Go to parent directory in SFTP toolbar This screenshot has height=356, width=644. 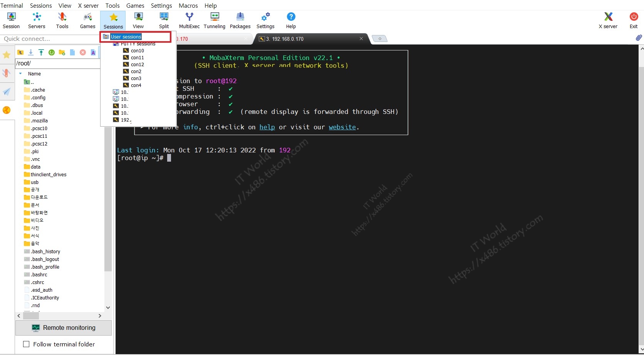point(20,52)
